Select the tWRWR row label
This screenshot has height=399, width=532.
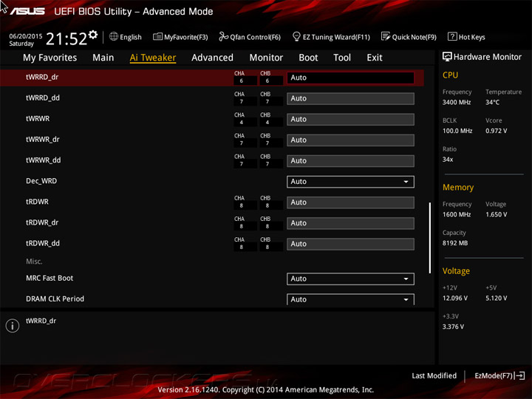coord(38,118)
